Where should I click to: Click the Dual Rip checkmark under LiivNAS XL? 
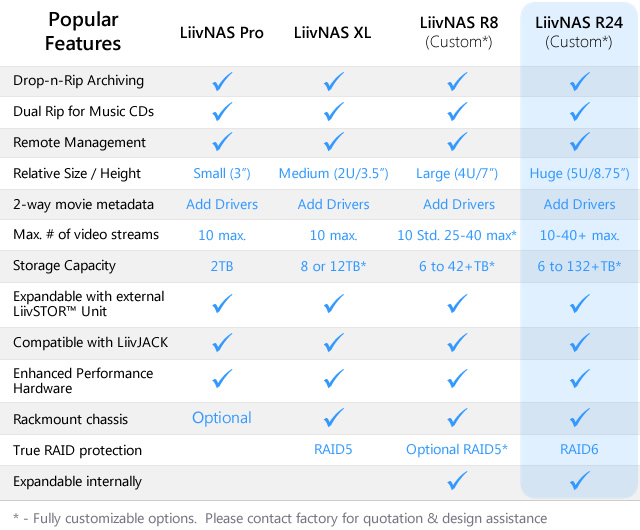(333, 112)
